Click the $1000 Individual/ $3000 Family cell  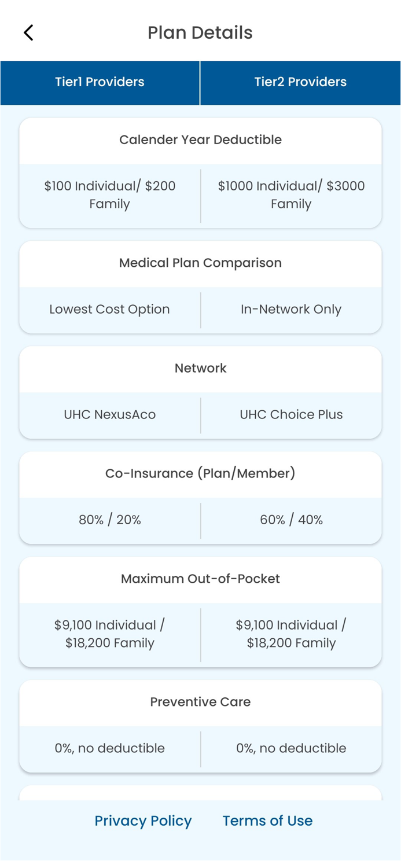tap(291, 195)
